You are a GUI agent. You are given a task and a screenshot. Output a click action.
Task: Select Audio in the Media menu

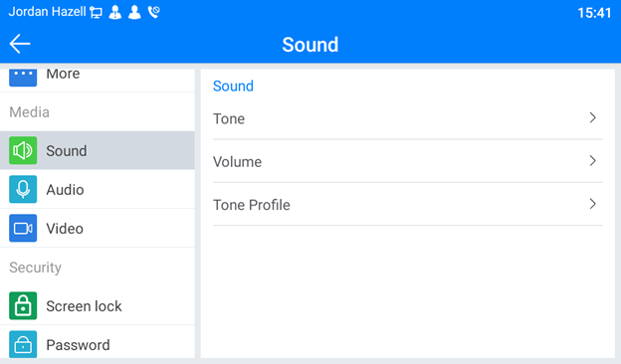(x=98, y=190)
